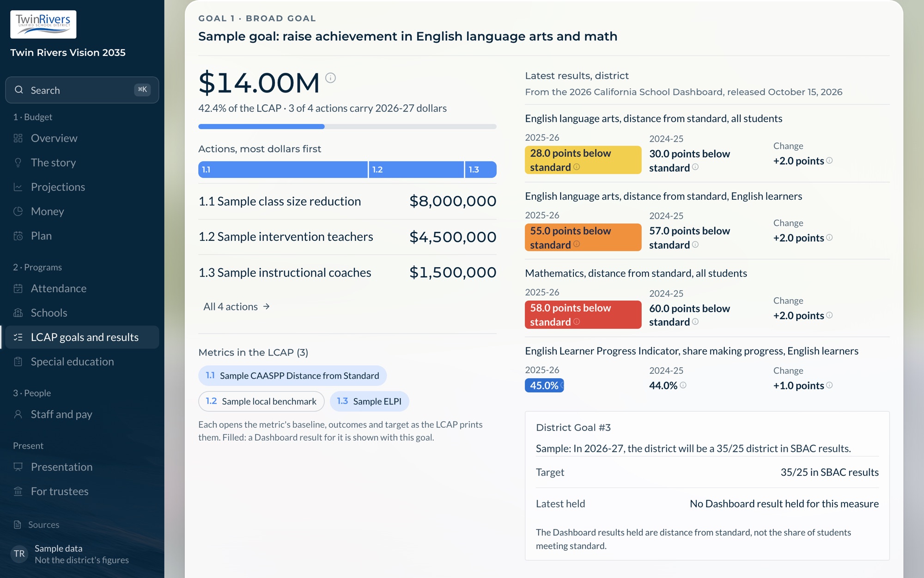Click the search magnifier icon

(x=19, y=90)
